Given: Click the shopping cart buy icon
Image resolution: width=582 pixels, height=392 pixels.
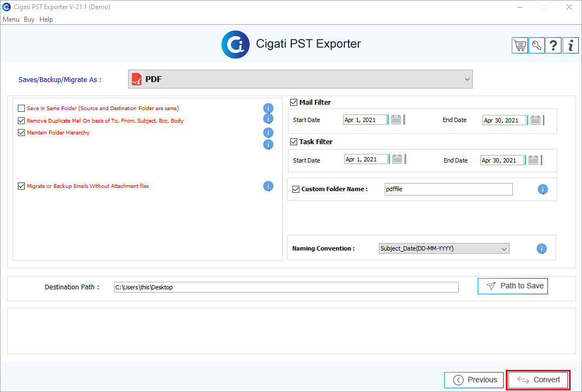Looking at the screenshot, I should pos(520,45).
